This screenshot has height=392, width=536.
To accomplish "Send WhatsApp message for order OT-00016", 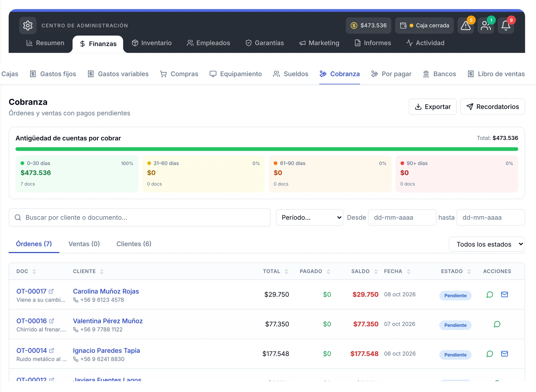I will click(497, 324).
